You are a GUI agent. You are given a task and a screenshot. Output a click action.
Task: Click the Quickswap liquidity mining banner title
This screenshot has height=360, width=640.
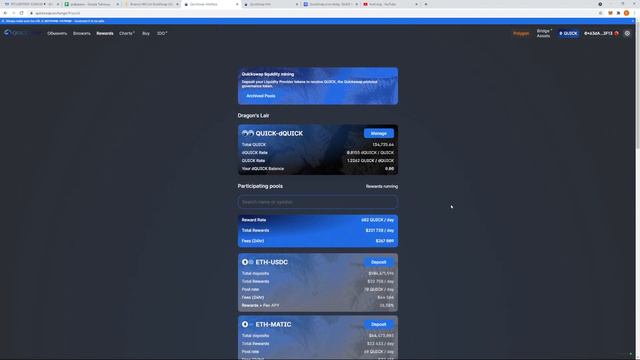(268, 74)
